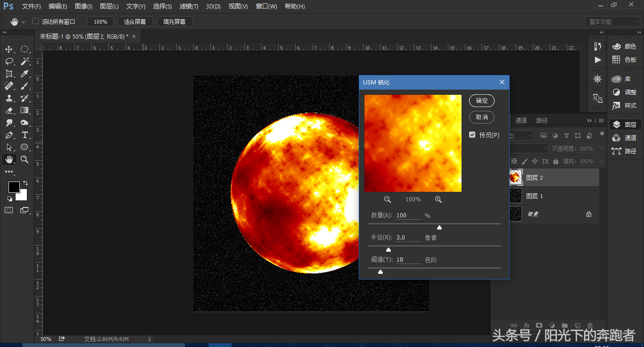Select the Smudge tool

click(x=9, y=123)
